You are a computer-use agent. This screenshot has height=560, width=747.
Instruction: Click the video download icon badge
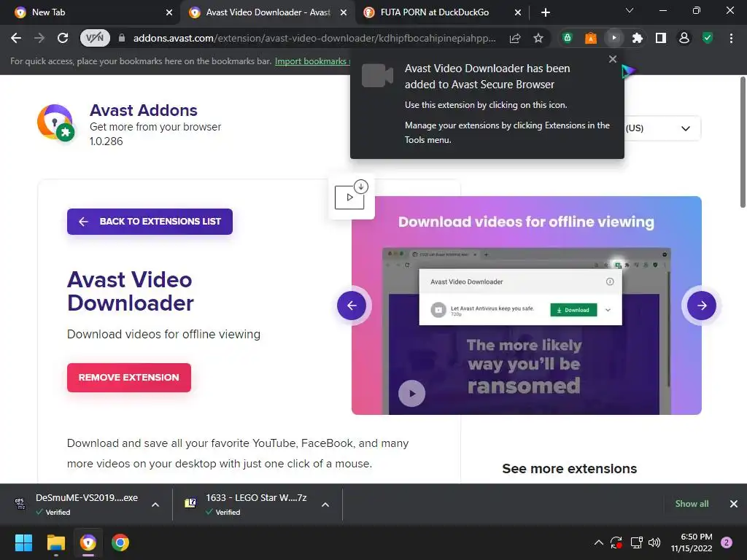pyautogui.click(x=352, y=197)
